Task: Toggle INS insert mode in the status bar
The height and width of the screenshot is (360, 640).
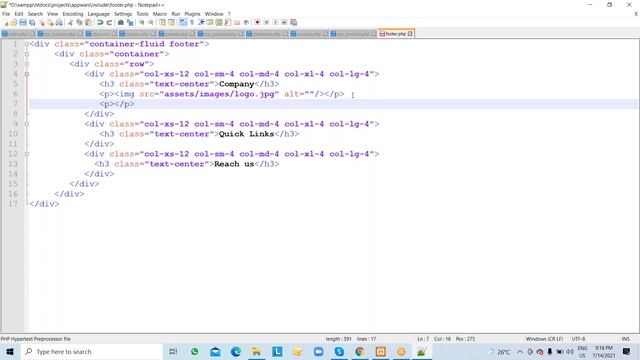Action: point(625,339)
